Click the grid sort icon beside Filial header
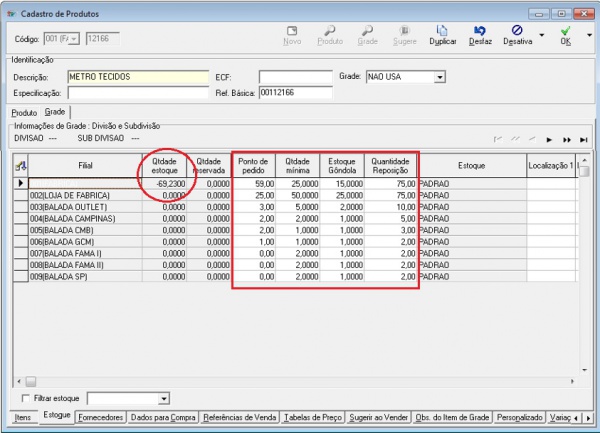This screenshot has width=600, height=433. tap(21, 164)
